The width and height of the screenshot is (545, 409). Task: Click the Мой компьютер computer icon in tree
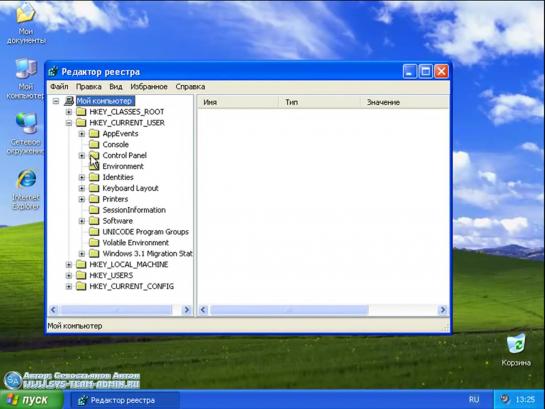tap(69, 101)
